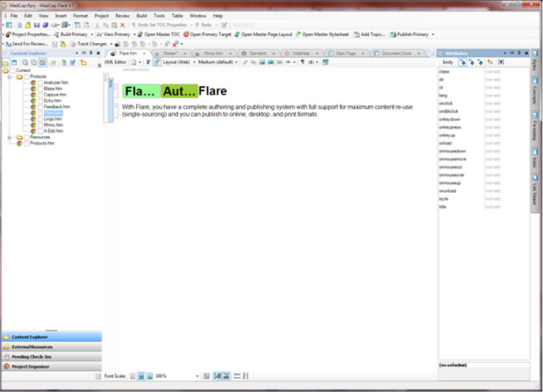The height and width of the screenshot is (392, 543).
Task: Switch to the Master tab
Action: pos(169,53)
